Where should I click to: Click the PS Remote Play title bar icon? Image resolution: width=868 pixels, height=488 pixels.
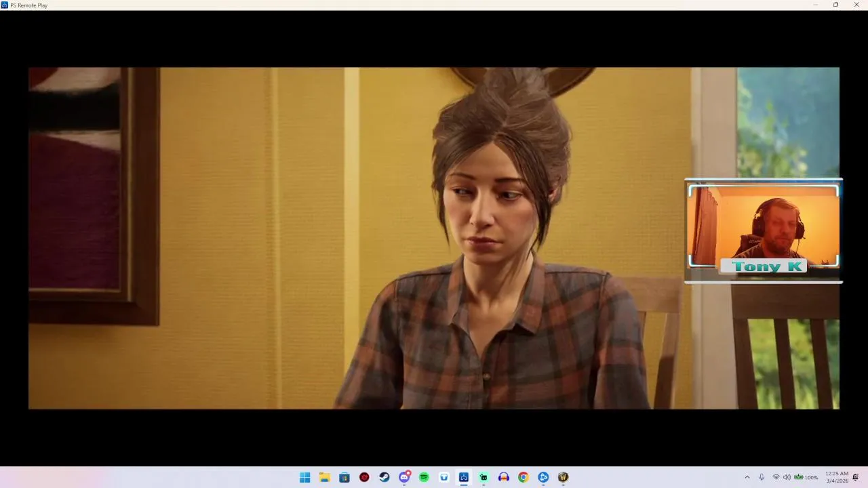[x=5, y=5]
